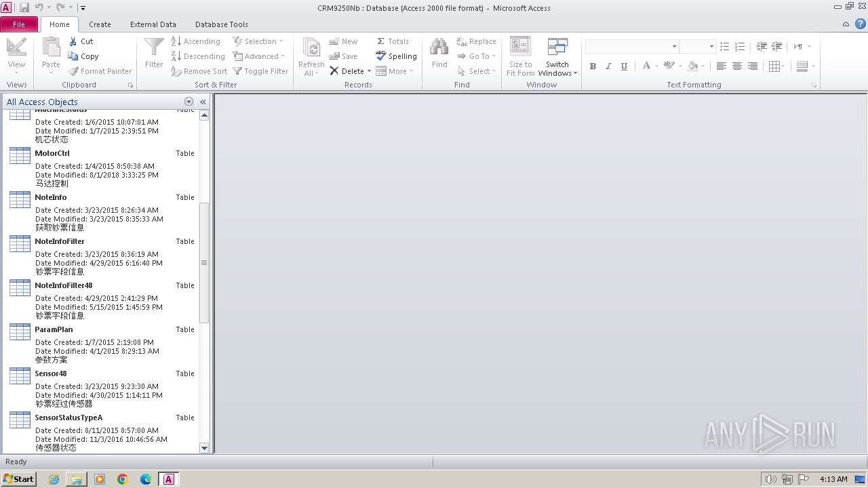Click the Delete record X icon
The height and width of the screenshot is (488, 868).
point(334,71)
